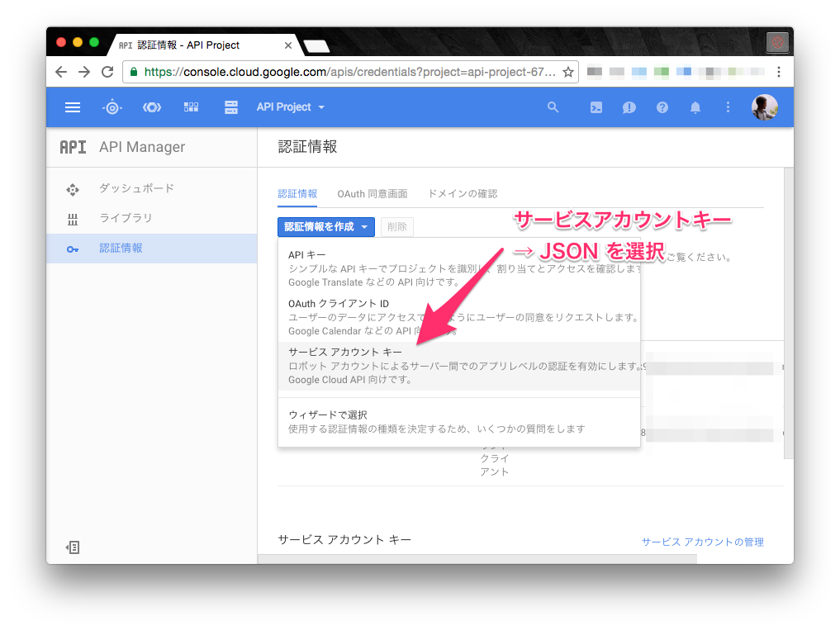Select the 認証情報 - API Project browser tab
The image size is (840, 630).
pos(203,45)
